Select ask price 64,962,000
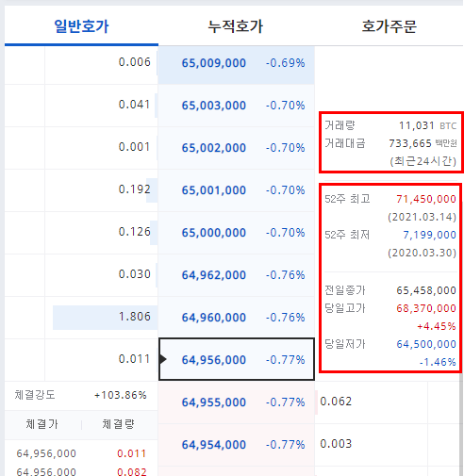464x476 pixels. click(214, 275)
